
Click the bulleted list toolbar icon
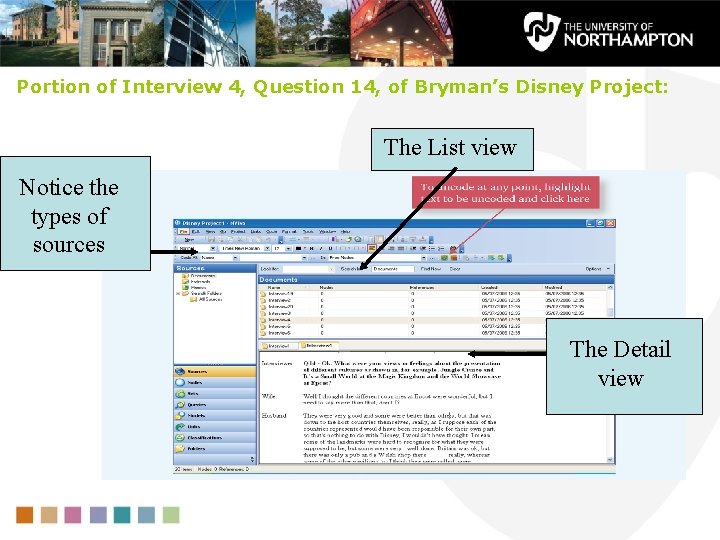point(432,248)
